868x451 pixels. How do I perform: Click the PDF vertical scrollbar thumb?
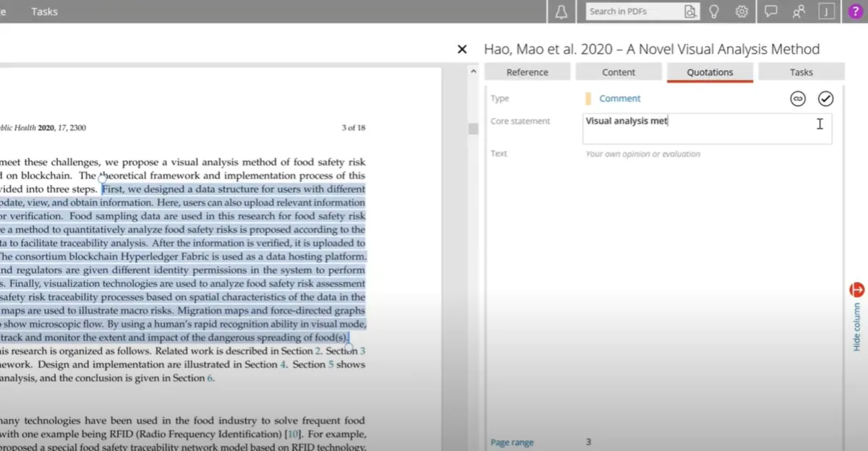pos(474,129)
